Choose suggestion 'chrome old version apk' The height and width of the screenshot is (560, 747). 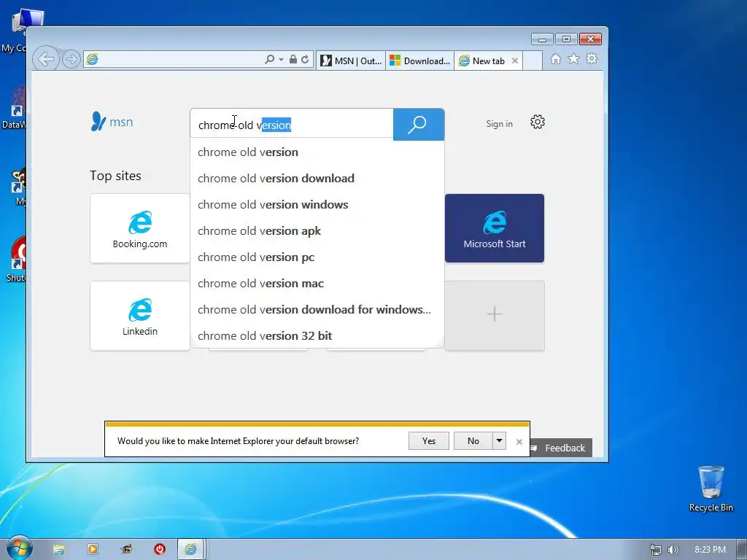coord(317,230)
